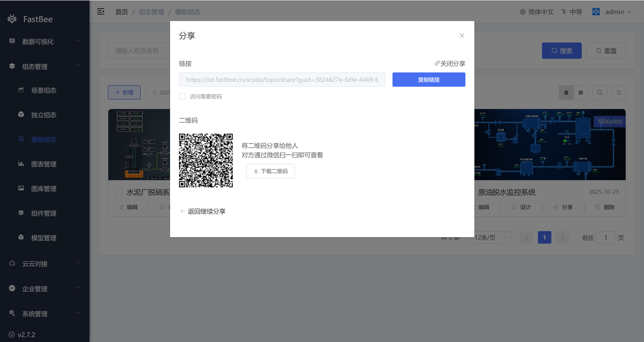Switch to card view layout icon
644x342 pixels.
(566, 93)
